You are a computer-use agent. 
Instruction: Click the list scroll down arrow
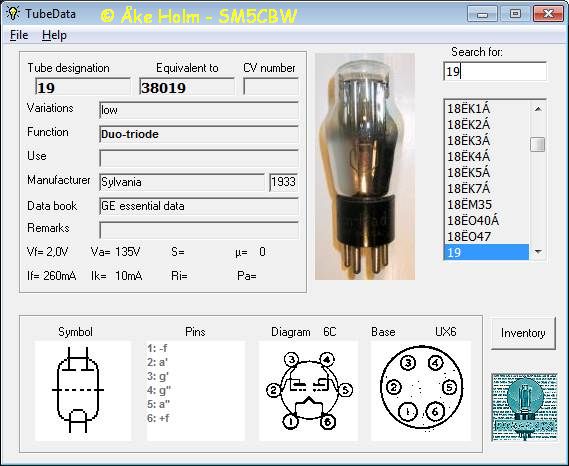point(538,252)
